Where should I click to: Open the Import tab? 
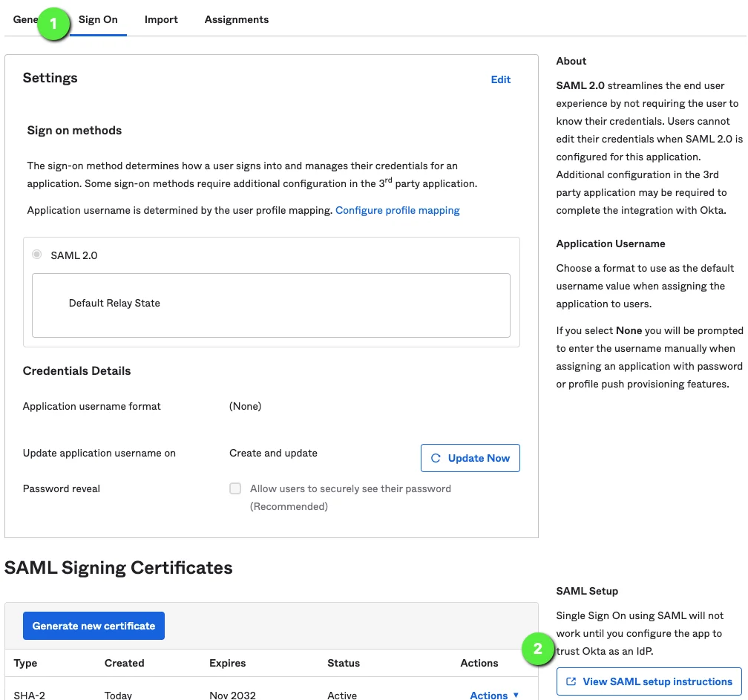161,19
